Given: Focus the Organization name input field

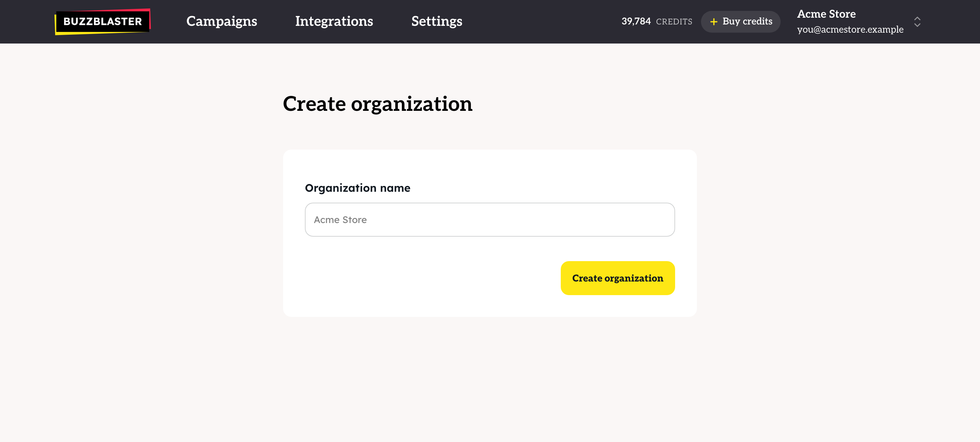Looking at the screenshot, I should tap(490, 220).
